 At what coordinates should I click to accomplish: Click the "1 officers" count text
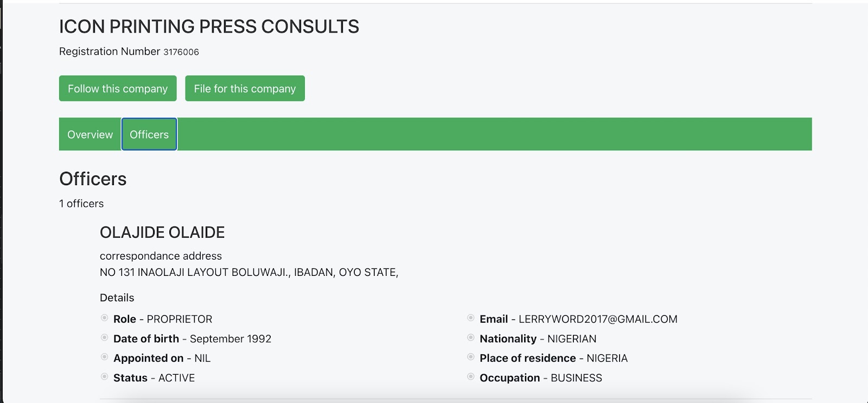click(x=81, y=204)
